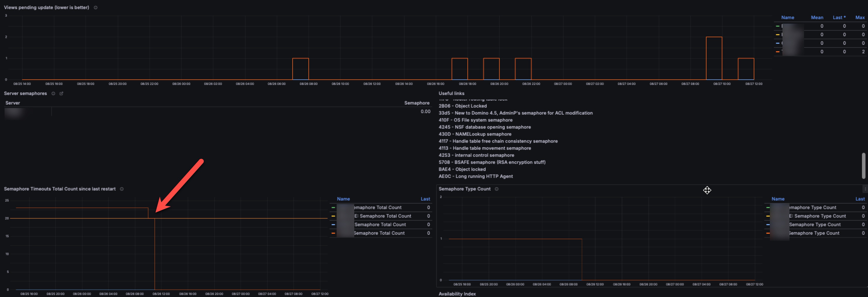Select '410F - OS File system semaphore'
Image resolution: width=868 pixels, height=297 pixels.
476,120
